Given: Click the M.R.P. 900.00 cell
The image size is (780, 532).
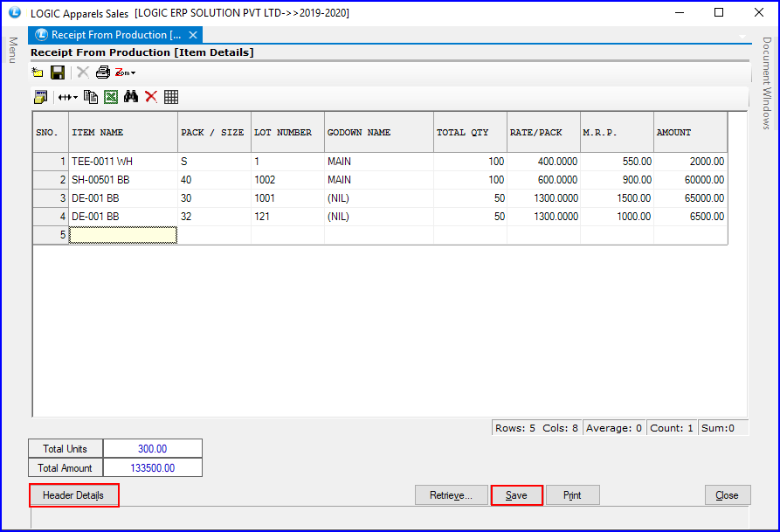Looking at the screenshot, I should tap(617, 180).
